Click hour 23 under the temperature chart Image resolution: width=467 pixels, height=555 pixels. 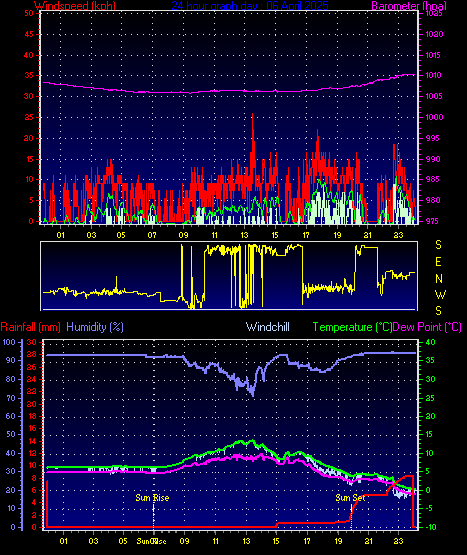399,541
